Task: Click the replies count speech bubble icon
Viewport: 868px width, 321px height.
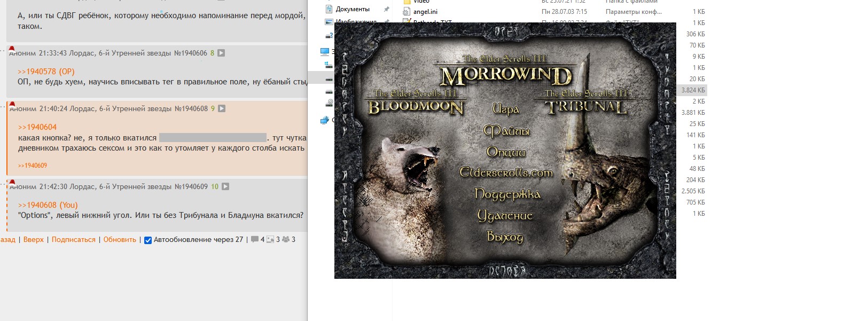Action: point(255,240)
